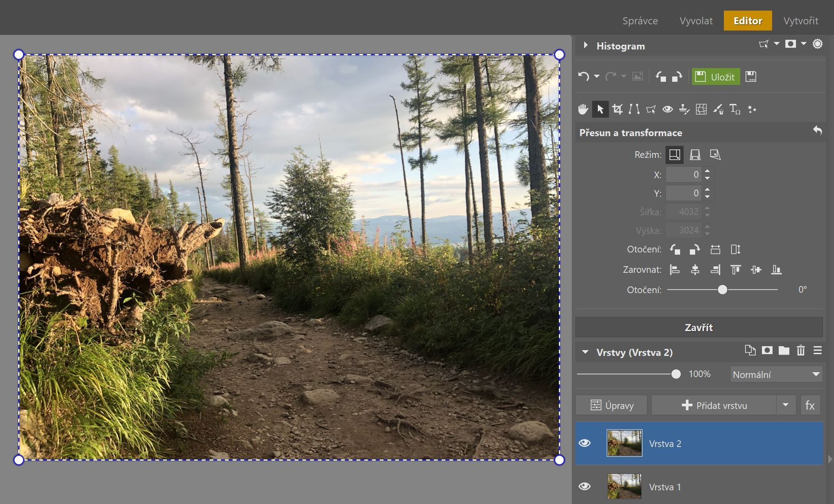This screenshot has height=504, width=834.
Task: Click the X position input field
Action: 683,175
